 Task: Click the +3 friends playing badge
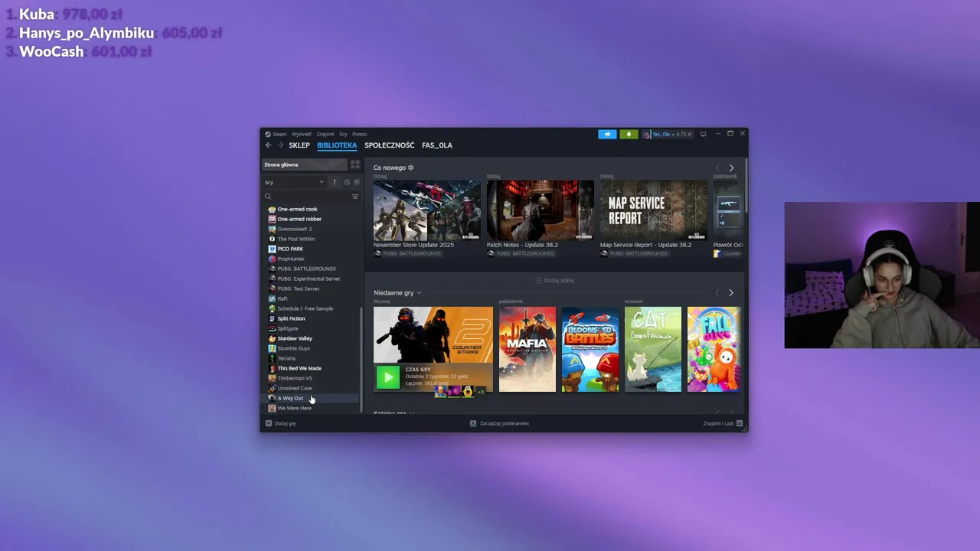pyautogui.click(x=480, y=392)
